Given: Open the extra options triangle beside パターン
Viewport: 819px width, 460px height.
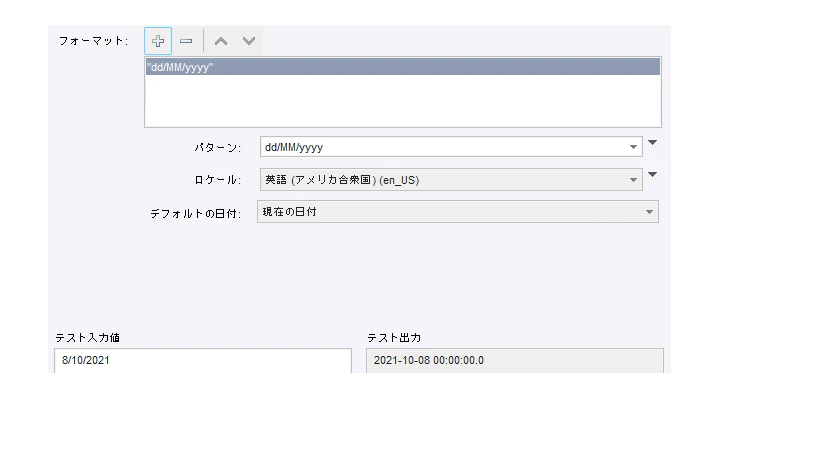Looking at the screenshot, I should point(652,142).
